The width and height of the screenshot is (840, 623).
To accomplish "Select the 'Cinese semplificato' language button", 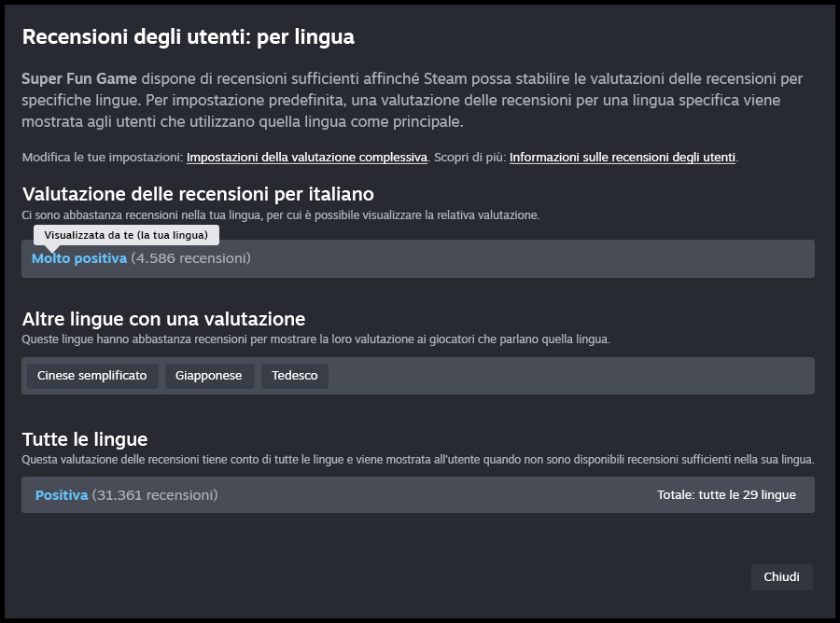I will 92,376.
